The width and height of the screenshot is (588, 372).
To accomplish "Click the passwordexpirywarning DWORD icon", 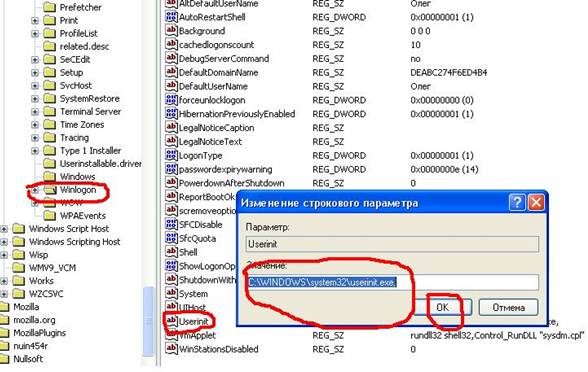I will click(171, 169).
